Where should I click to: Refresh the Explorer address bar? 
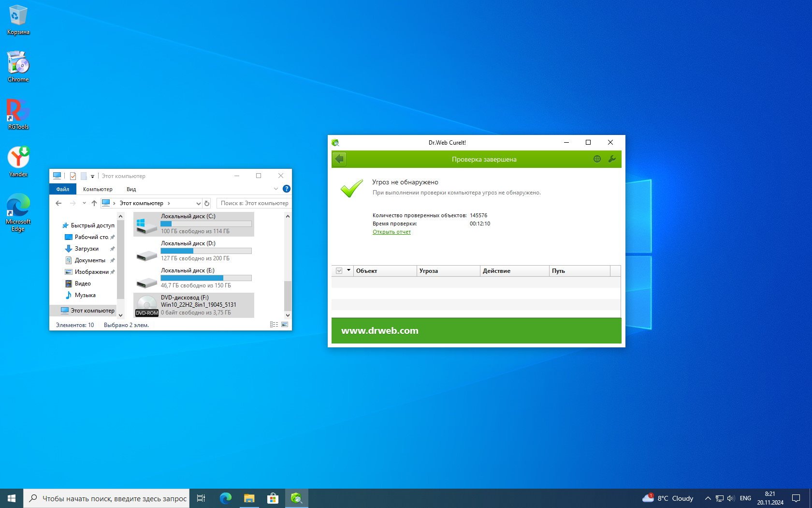207,203
